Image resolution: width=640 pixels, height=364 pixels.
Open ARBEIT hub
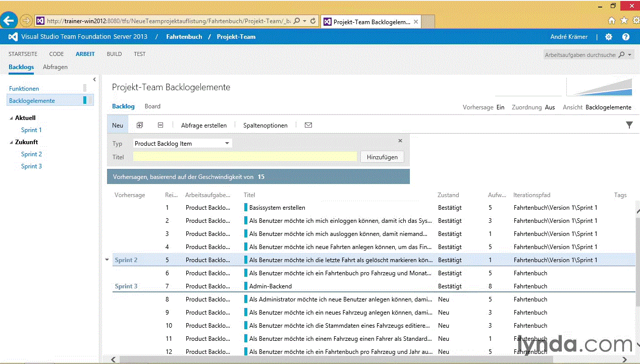click(85, 54)
